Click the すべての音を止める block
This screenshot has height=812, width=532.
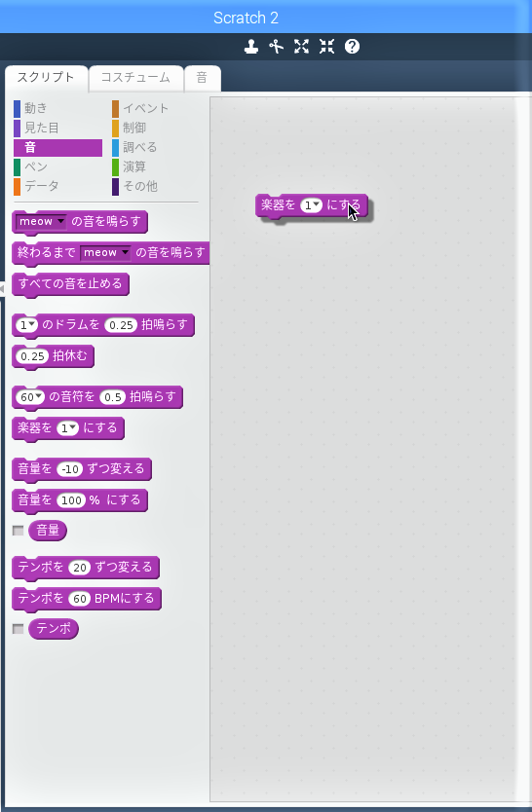click(70, 284)
